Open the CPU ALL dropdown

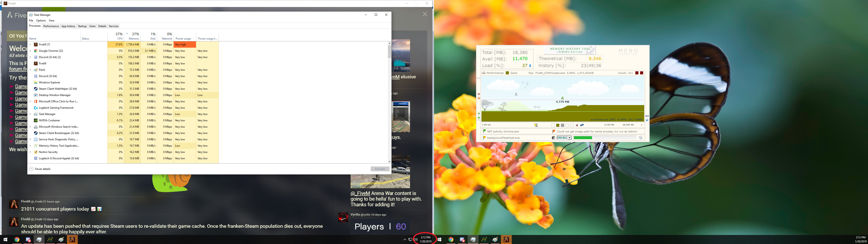point(569,138)
